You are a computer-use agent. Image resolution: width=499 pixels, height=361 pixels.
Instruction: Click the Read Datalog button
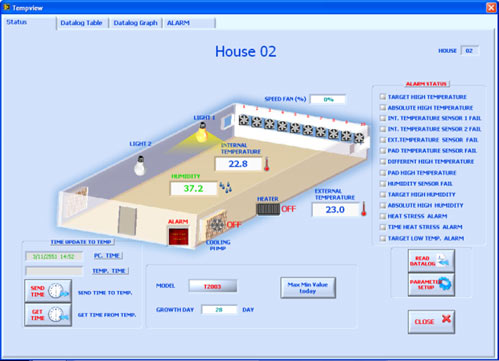click(x=431, y=261)
